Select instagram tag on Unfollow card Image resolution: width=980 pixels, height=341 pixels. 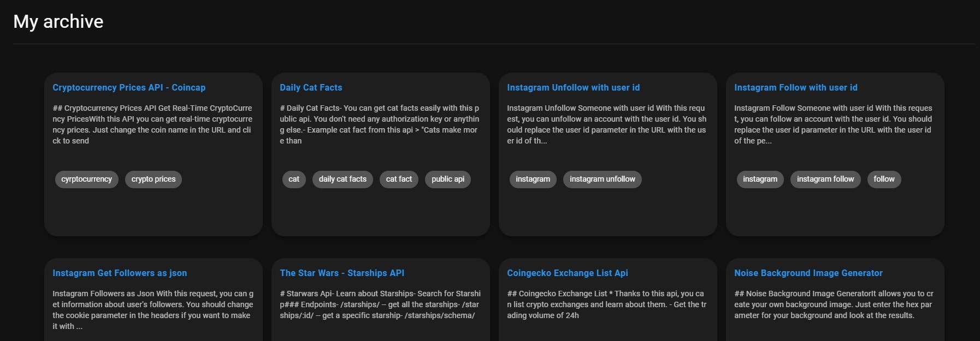tap(533, 179)
